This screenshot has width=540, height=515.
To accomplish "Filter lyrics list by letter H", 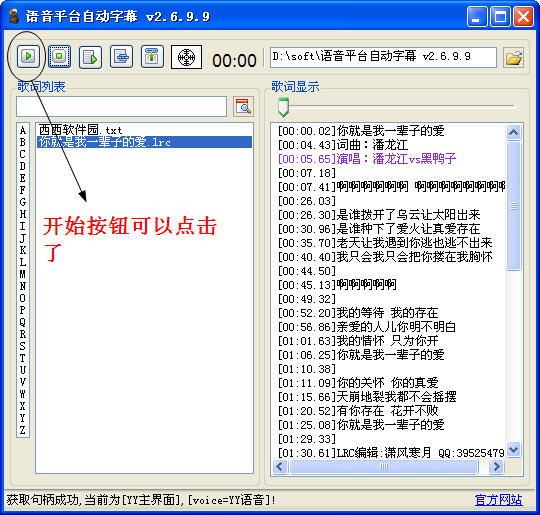I will point(23,214).
